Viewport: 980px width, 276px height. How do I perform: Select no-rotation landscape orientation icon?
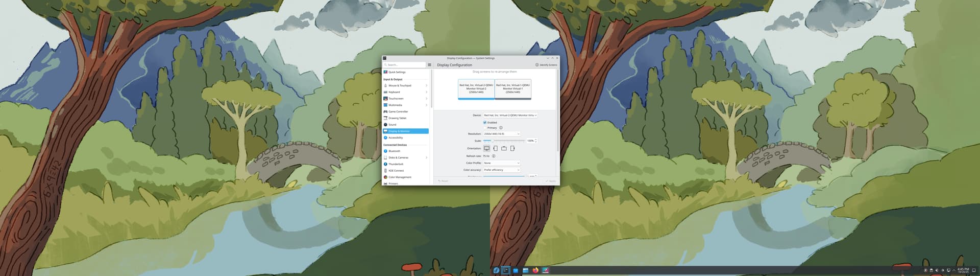[x=486, y=148]
